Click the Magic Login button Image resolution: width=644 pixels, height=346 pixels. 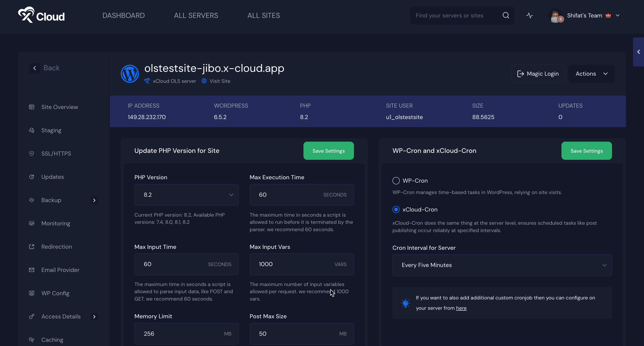pyautogui.click(x=538, y=74)
